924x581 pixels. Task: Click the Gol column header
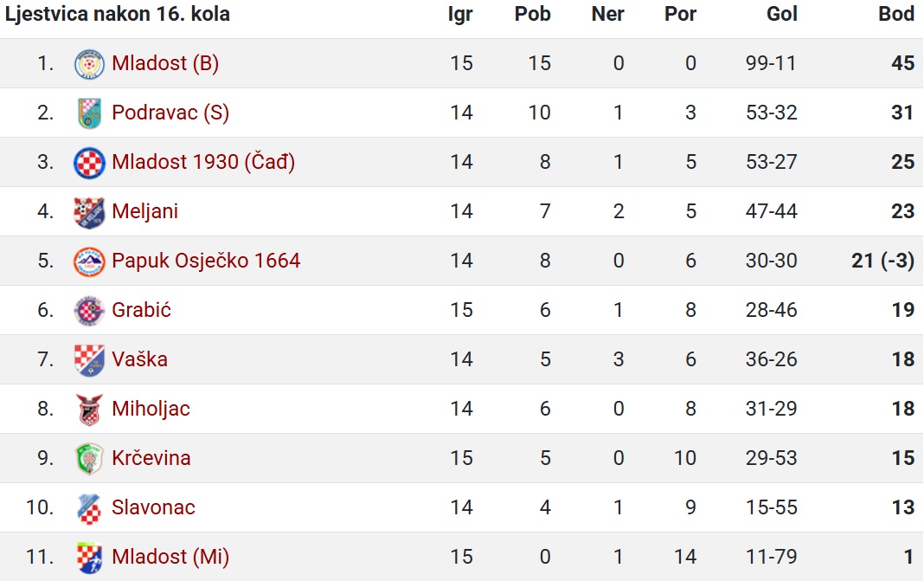click(782, 14)
